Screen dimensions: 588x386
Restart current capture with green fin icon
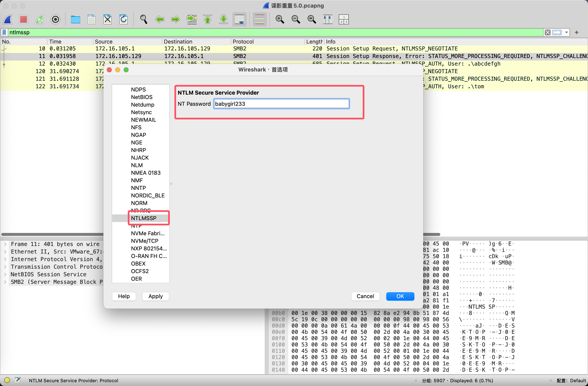coord(40,19)
